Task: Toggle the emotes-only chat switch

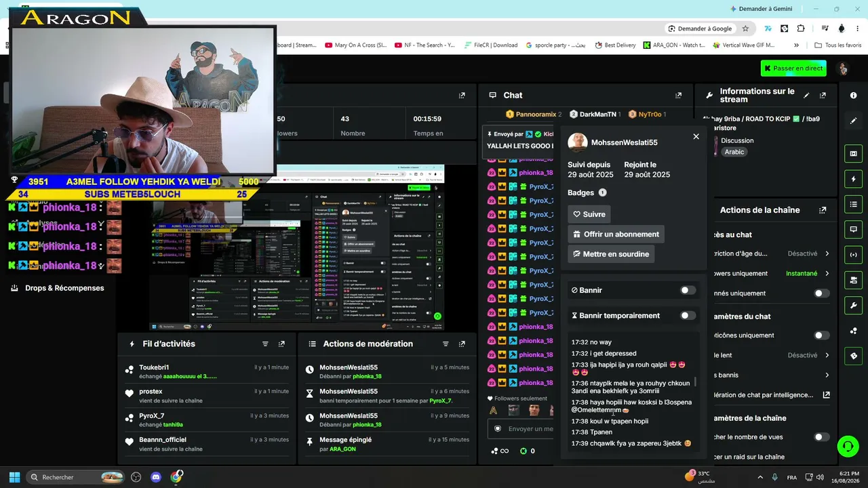Action: (821, 335)
